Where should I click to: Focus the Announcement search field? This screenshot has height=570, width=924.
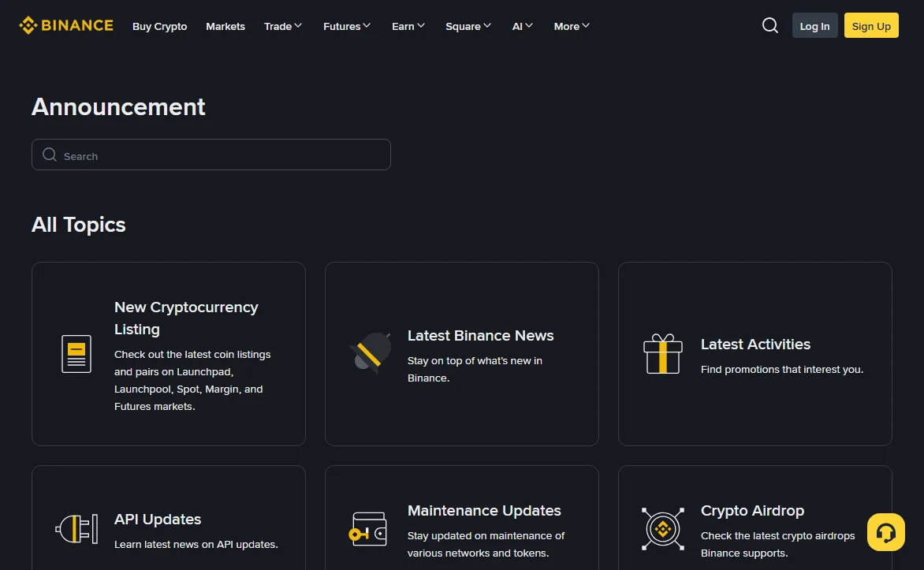pyautogui.click(x=211, y=155)
